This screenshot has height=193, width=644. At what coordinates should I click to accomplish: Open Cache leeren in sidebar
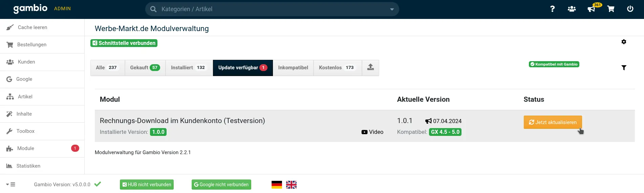pyautogui.click(x=42, y=27)
